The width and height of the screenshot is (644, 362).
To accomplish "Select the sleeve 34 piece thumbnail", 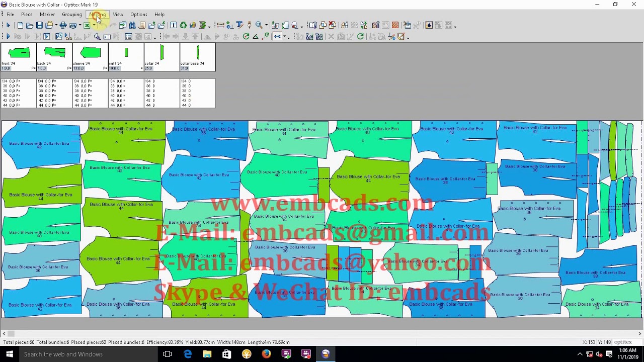I will coord(90,57).
